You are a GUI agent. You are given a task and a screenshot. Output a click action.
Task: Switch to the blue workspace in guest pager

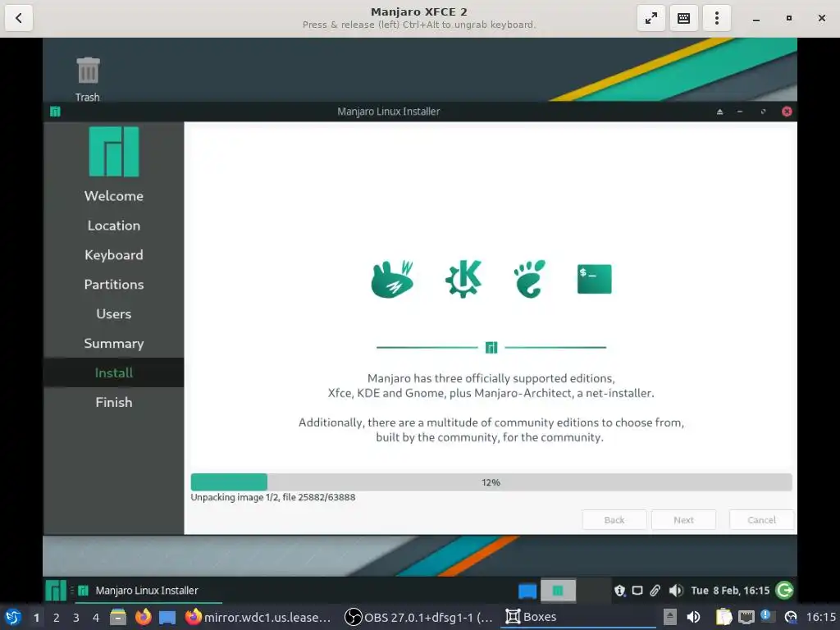[527, 591]
